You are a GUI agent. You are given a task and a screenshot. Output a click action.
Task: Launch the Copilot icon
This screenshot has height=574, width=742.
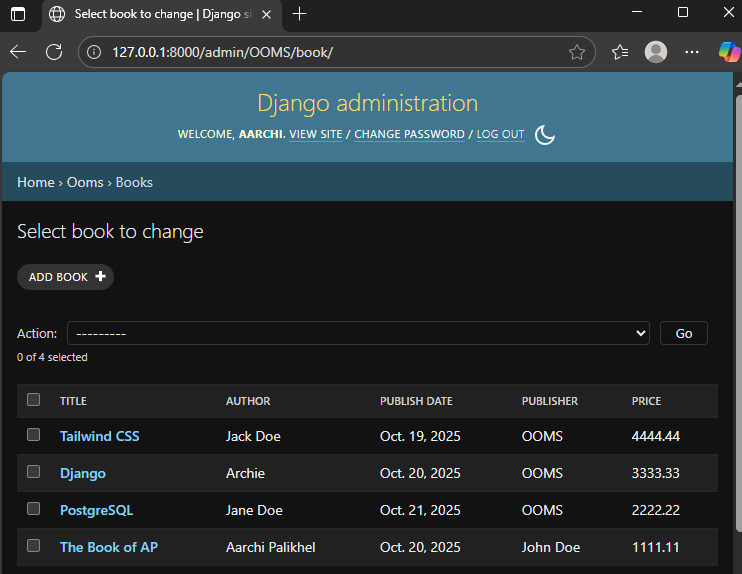[729, 52]
